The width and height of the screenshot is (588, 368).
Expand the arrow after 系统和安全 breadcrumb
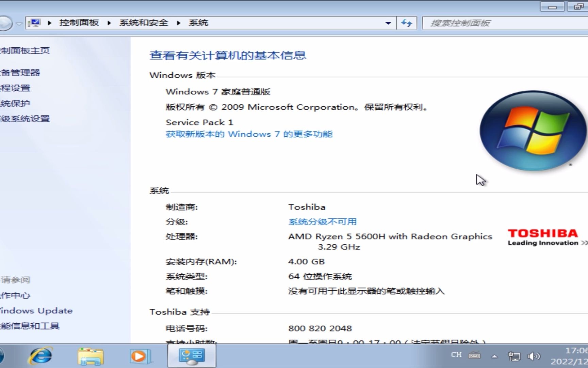[x=179, y=23]
